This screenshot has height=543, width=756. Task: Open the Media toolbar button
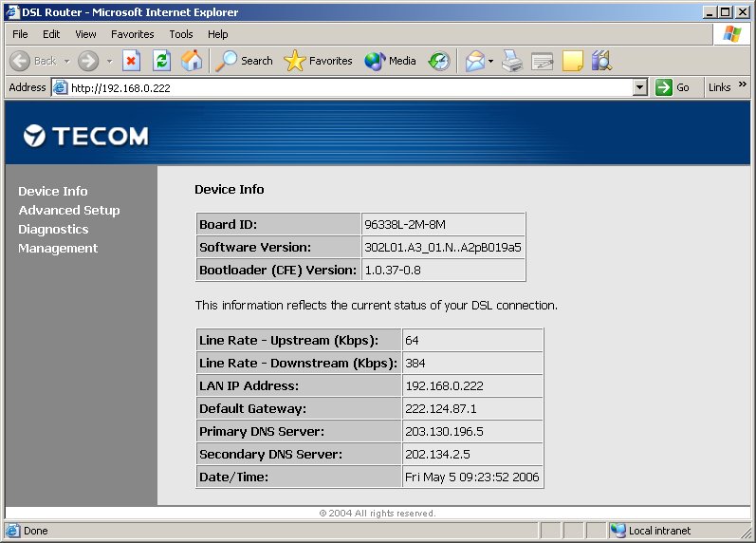pyautogui.click(x=391, y=61)
